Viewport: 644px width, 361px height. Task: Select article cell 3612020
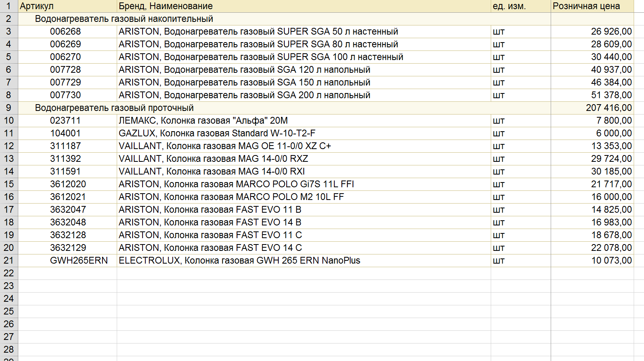pyautogui.click(x=67, y=184)
